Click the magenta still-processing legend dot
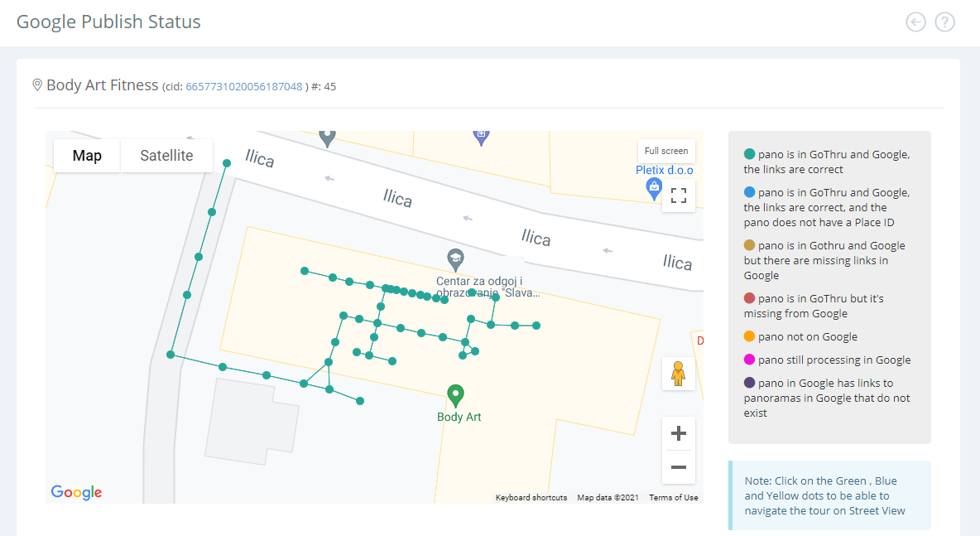980x536 pixels. tap(749, 360)
